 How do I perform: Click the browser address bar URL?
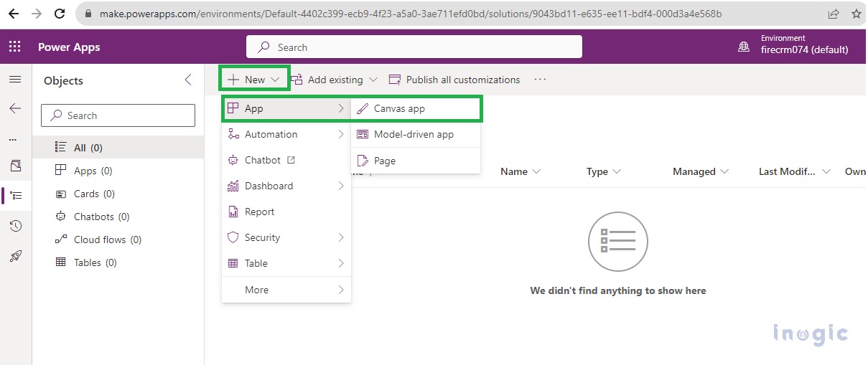pyautogui.click(x=410, y=14)
